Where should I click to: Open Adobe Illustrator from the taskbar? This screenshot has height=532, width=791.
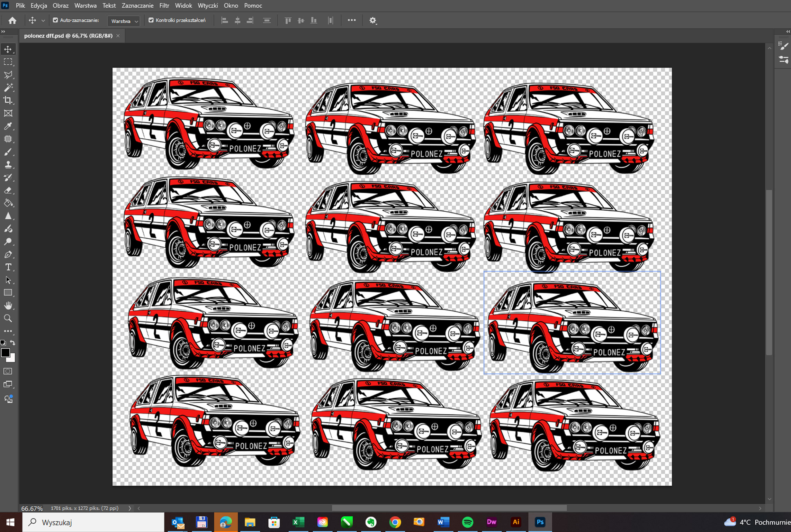point(516,522)
